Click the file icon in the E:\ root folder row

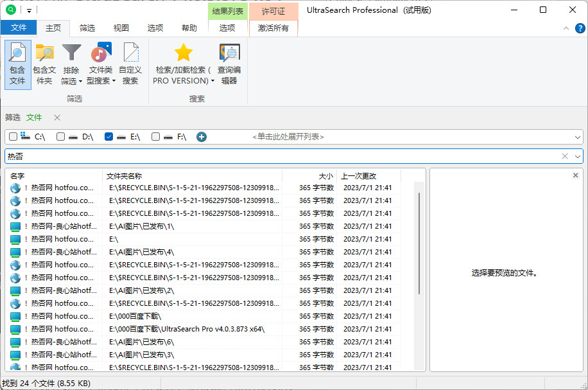click(15, 239)
